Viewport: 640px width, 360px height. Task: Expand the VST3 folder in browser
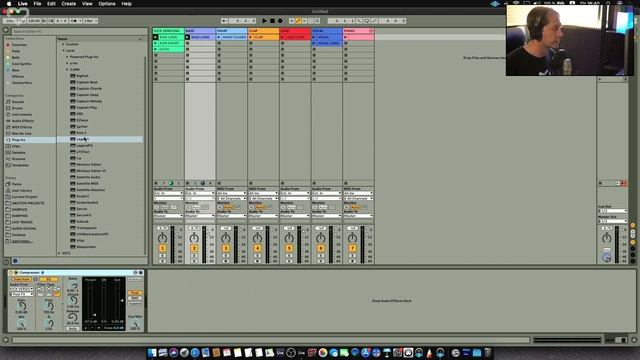coord(60,253)
